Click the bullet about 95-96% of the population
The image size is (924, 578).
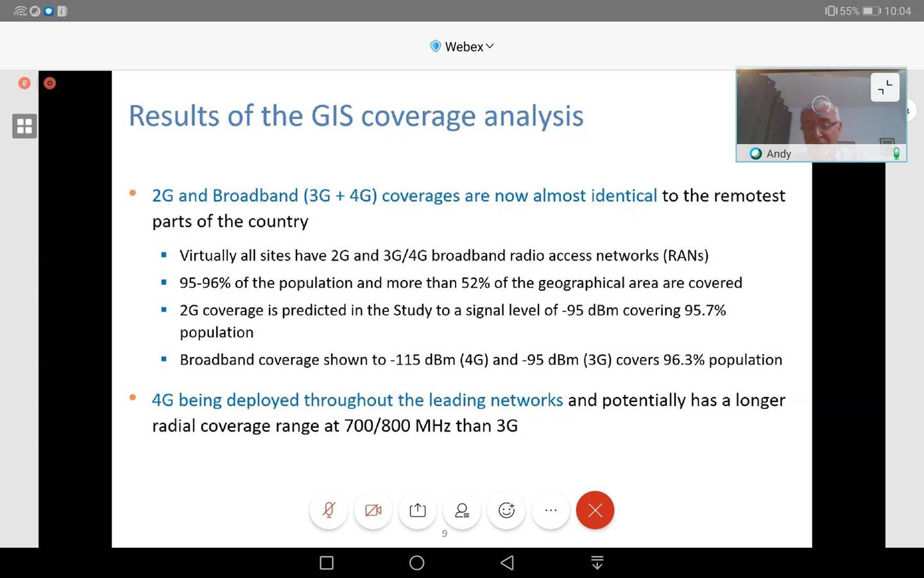tap(461, 283)
